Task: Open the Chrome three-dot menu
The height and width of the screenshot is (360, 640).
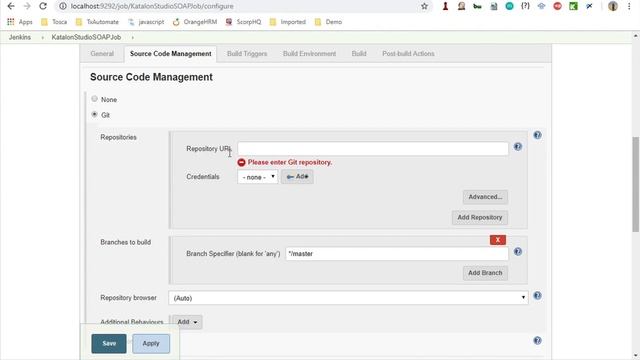Action: click(629, 6)
